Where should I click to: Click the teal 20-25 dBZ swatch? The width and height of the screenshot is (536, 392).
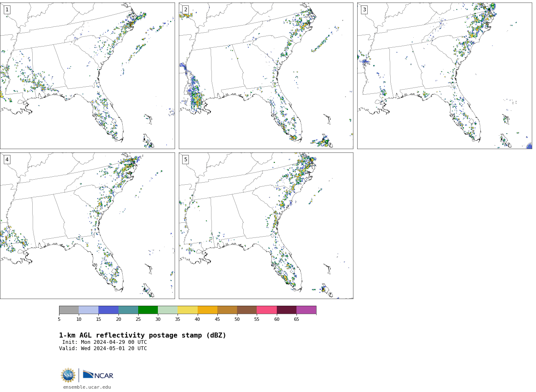click(128, 310)
